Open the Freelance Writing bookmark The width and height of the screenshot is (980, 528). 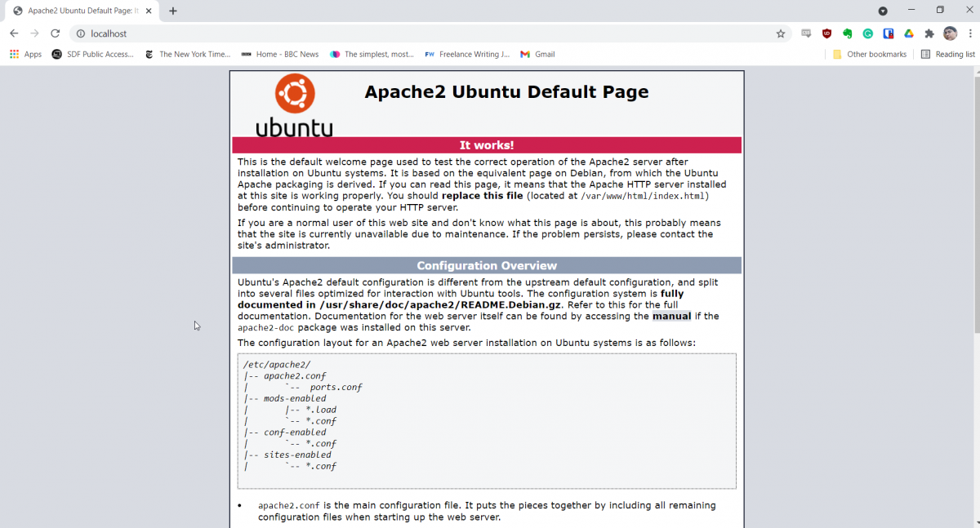[x=467, y=54]
